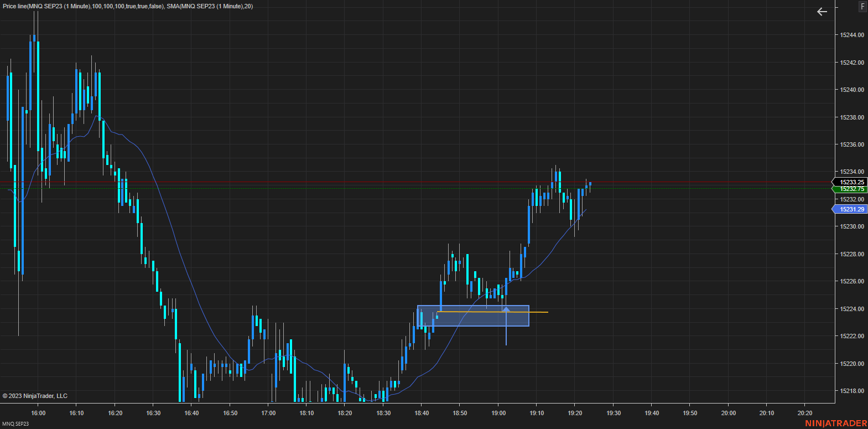This screenshot has height=429, width=868.
Task: Click the 16:30 time axis label
Action: point(153,413)
